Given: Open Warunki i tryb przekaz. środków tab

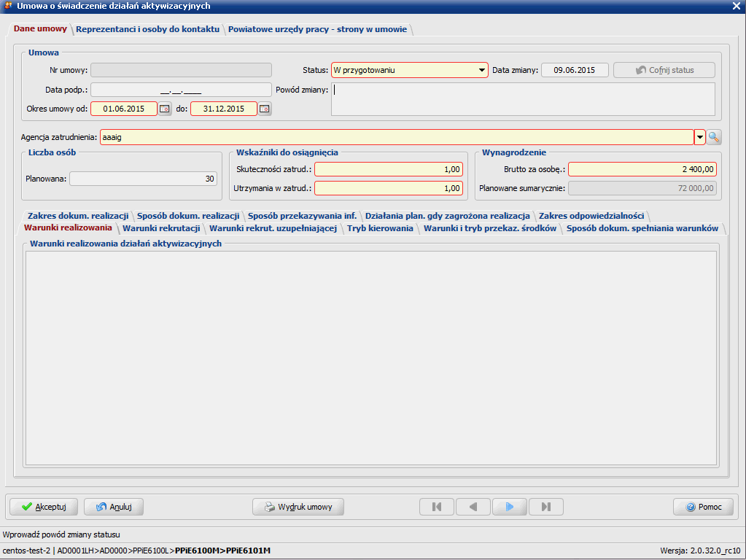Looking at the screenshot, I should 490,228.
